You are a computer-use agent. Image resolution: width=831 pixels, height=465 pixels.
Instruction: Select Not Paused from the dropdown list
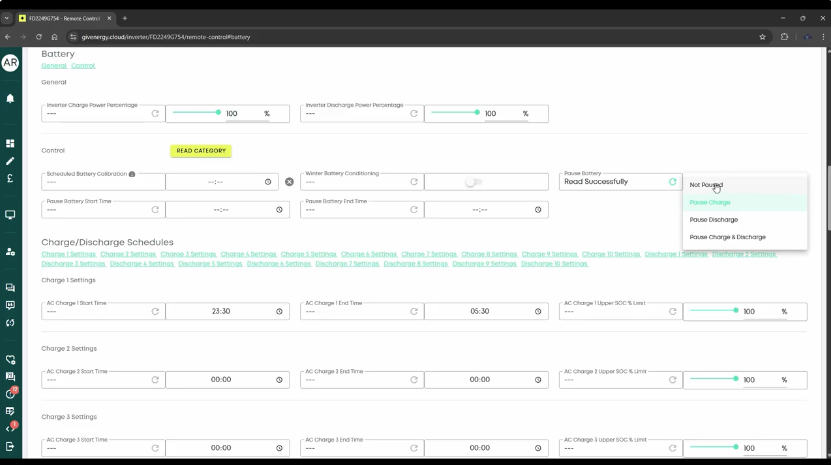(706, 185)
